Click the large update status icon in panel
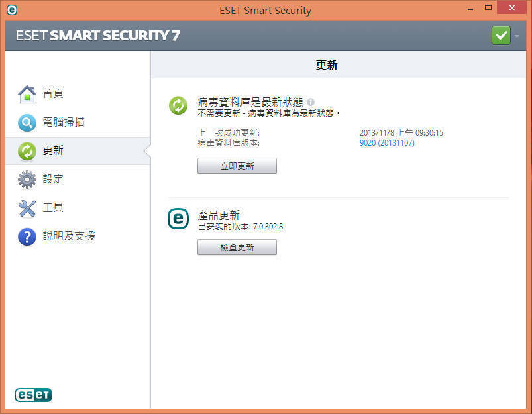Viewport: 532px width, 414px height. [178, 105]
